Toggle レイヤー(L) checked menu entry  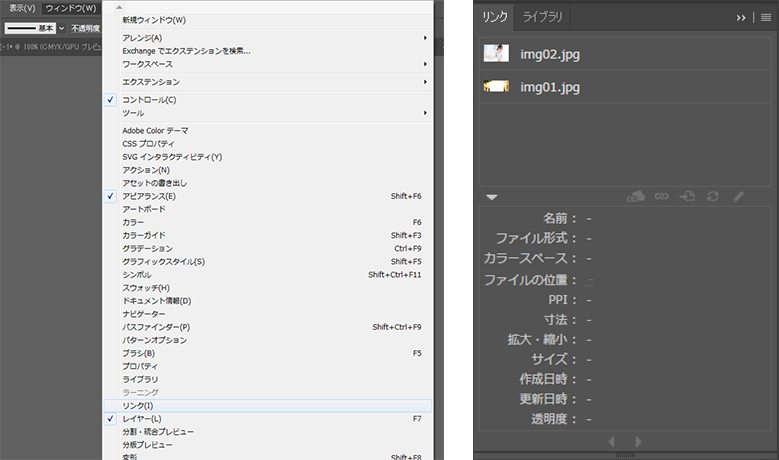click(x=141, y=418)
